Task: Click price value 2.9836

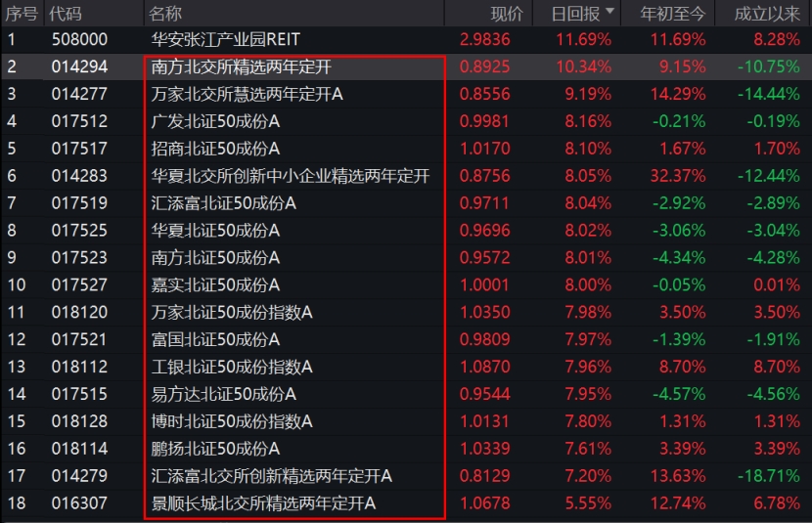Action: [x=484, y=39]
